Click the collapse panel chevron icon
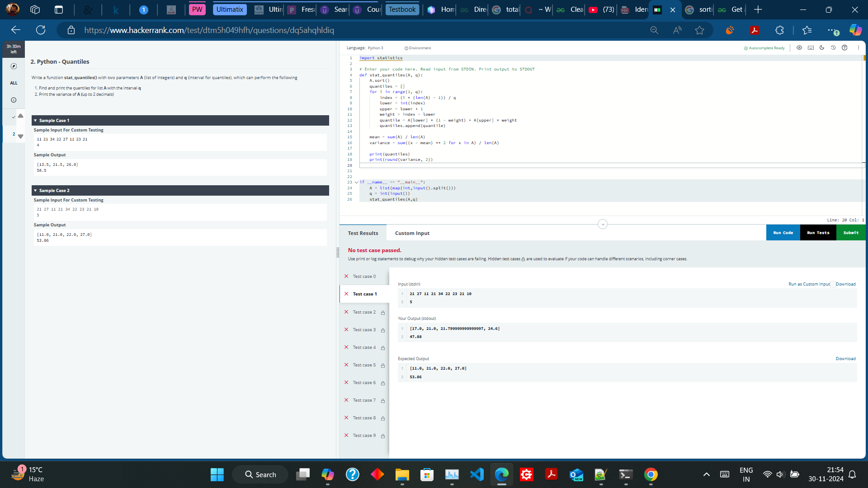 (603, 224)
